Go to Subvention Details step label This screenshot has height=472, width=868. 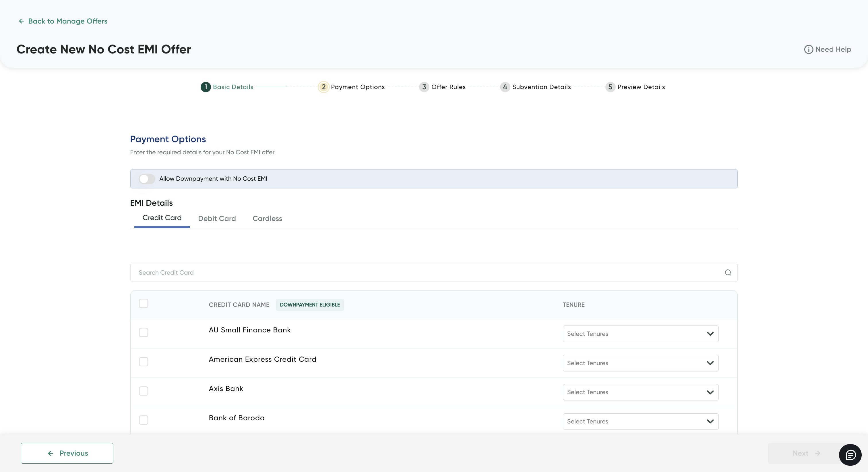pyautogui.click(x=541, y=87)
